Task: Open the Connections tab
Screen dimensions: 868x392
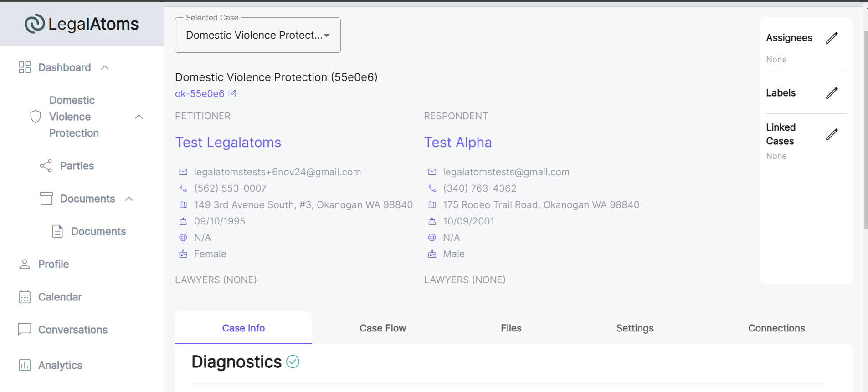Action: coord(776,328)
